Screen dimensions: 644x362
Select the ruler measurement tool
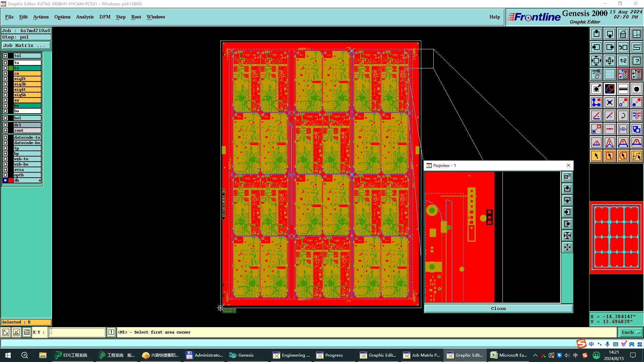(x=623, y=89)
